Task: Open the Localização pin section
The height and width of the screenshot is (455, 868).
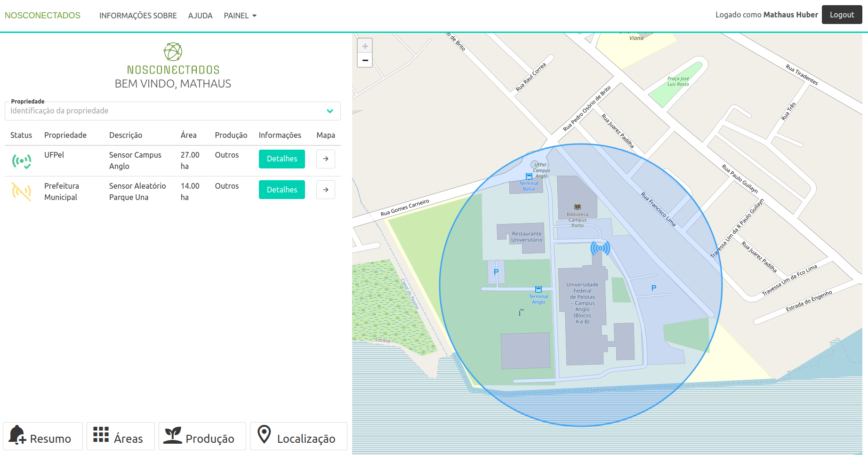Action: tap(298, 437)
